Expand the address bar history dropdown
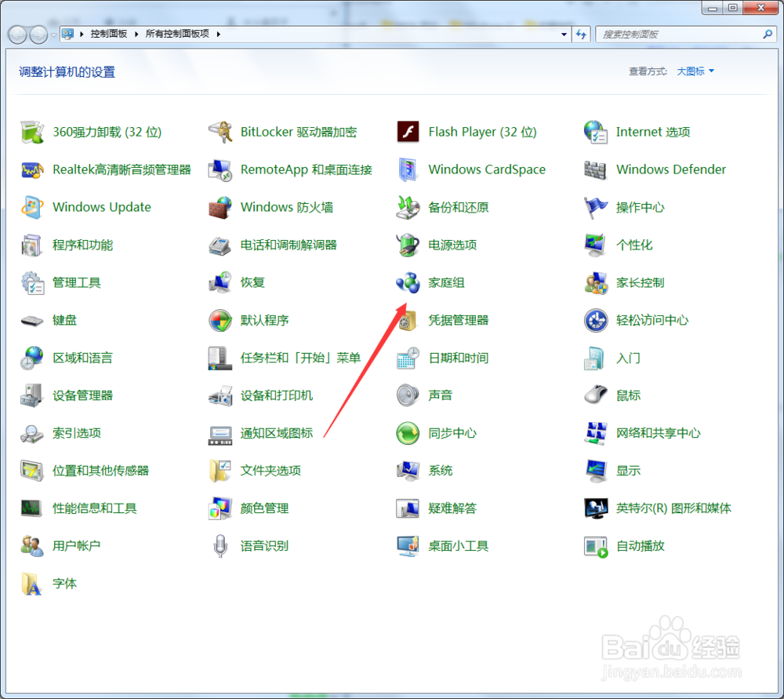 [x=564, y=34]
